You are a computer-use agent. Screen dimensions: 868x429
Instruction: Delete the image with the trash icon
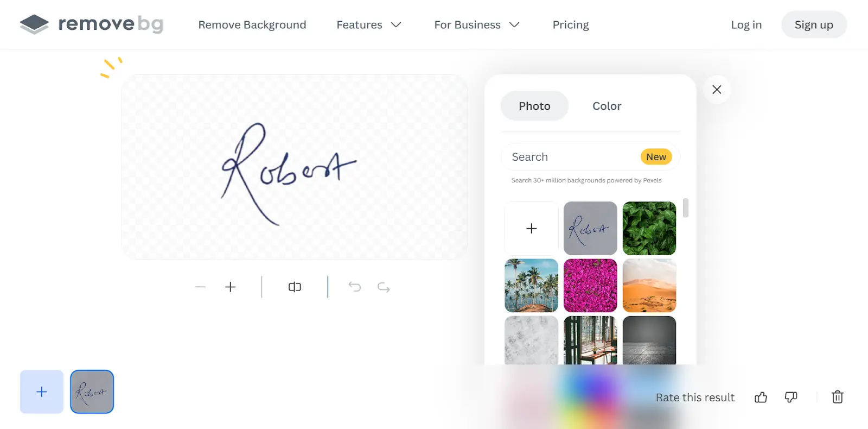pyautogui.click(x=838, y=397)
